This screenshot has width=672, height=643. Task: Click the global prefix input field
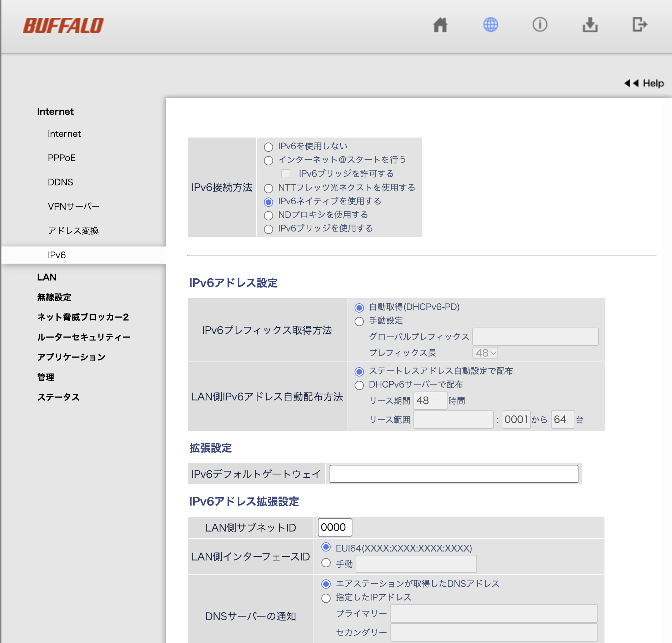pyautogui.click(x=536, y=337)
